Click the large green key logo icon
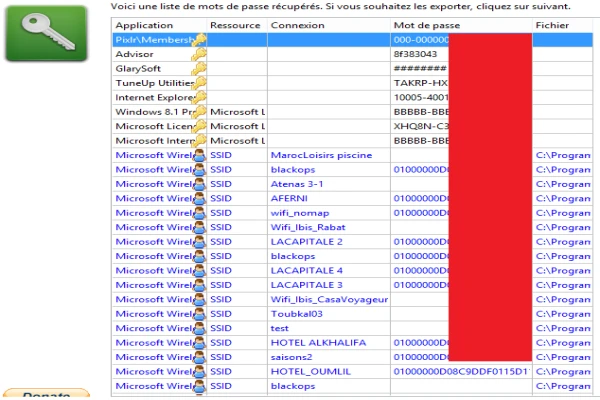 coord(46,33)
